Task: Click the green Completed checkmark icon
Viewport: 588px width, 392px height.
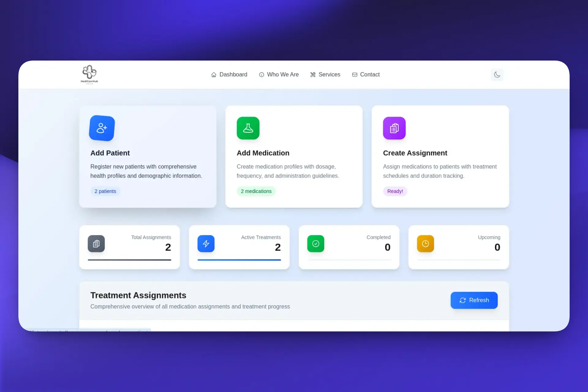Action: (316, 243)
